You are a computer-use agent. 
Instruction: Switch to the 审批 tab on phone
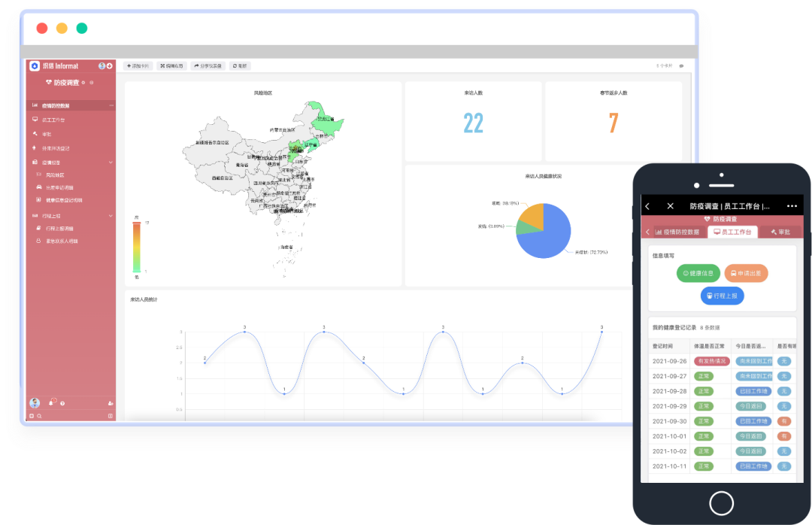pos(781,232)
